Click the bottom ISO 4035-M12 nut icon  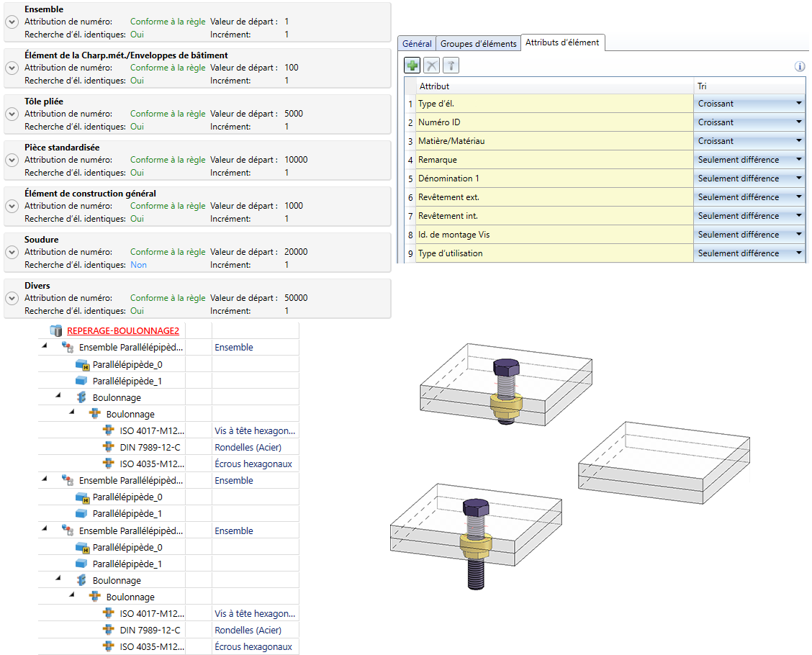pyautogui.click(x=109, y=647)
